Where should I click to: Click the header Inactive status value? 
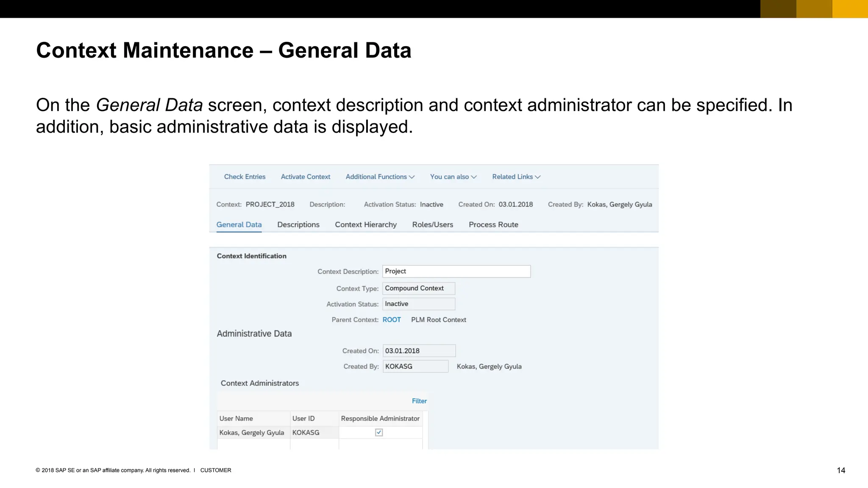(431, 204)
